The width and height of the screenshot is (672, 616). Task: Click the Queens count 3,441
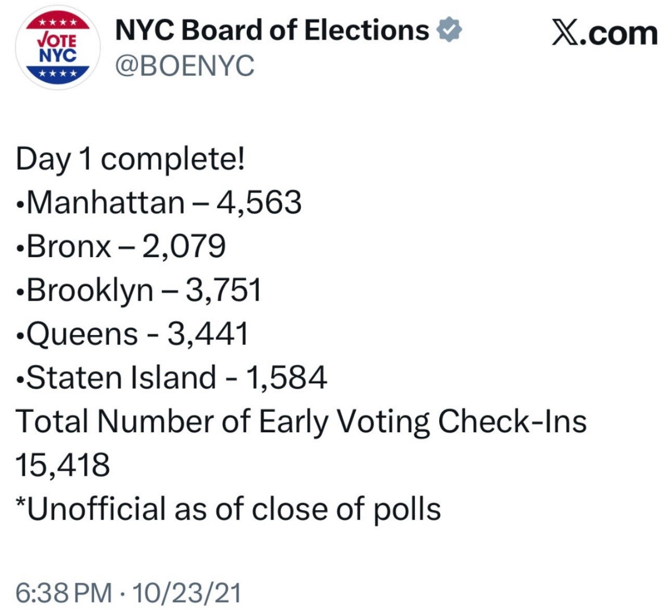coord(208,334)
